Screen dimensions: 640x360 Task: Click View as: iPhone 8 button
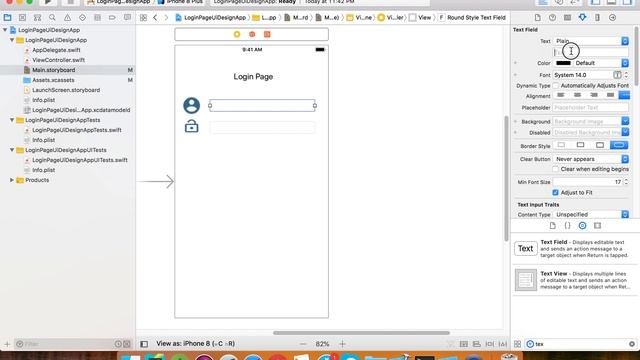(196, 344)
